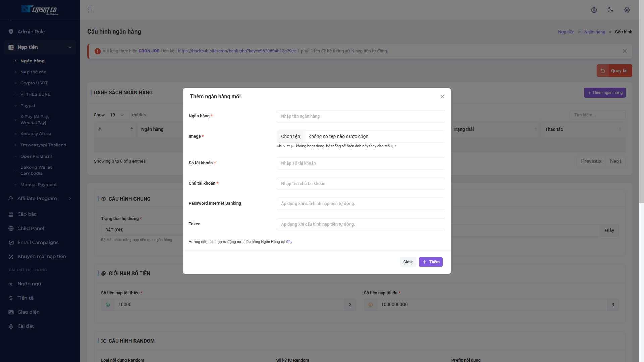
Task: Dismiss the CRON JOB alert banner
Action: click(624, 51)
